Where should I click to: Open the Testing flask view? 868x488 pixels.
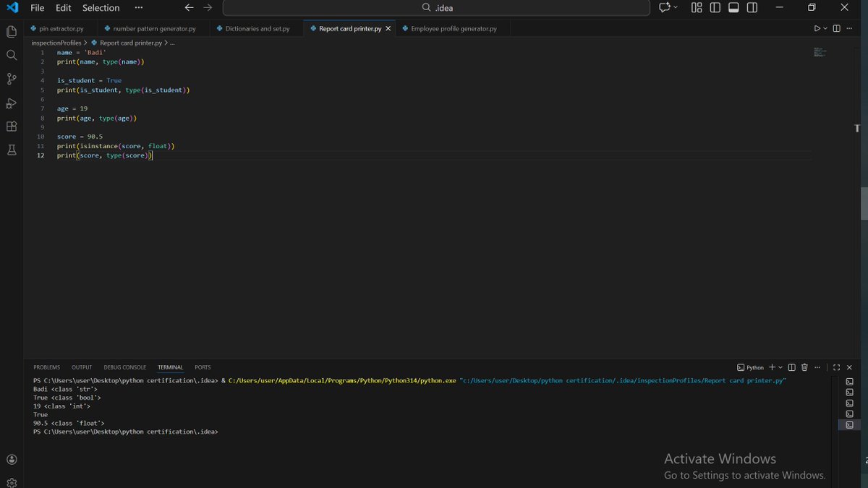click(12, 150)
